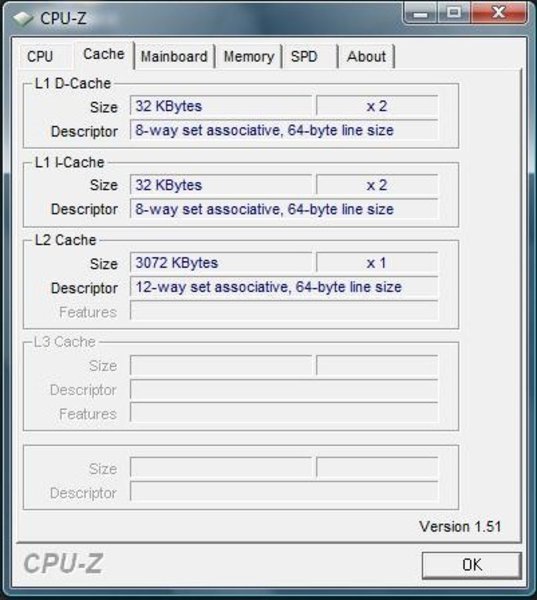The image size is (537, 600).
Task: Click the L1 D-Cache descriptor field
Action: (x=284, y=130)
